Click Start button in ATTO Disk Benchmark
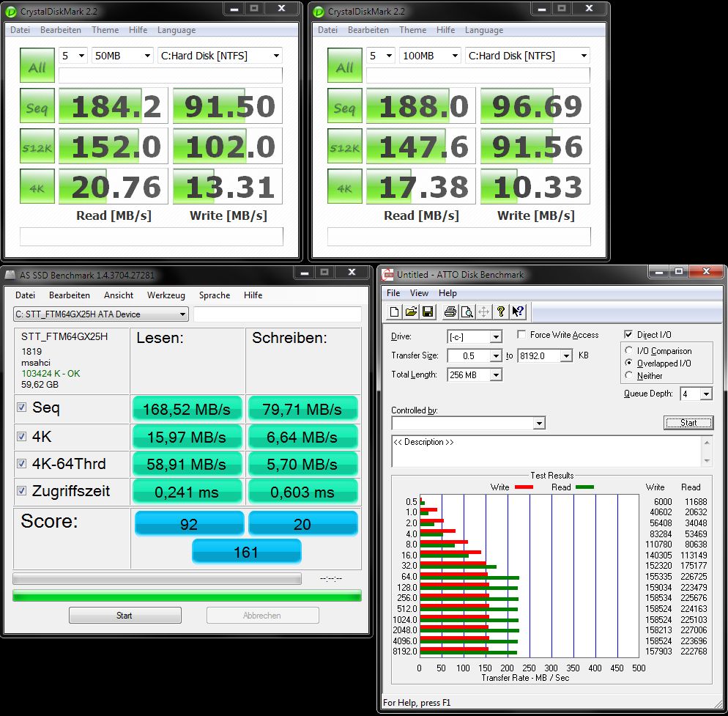Image resolution: width=728 pixels, height=716 pixels. pos(688,423)
